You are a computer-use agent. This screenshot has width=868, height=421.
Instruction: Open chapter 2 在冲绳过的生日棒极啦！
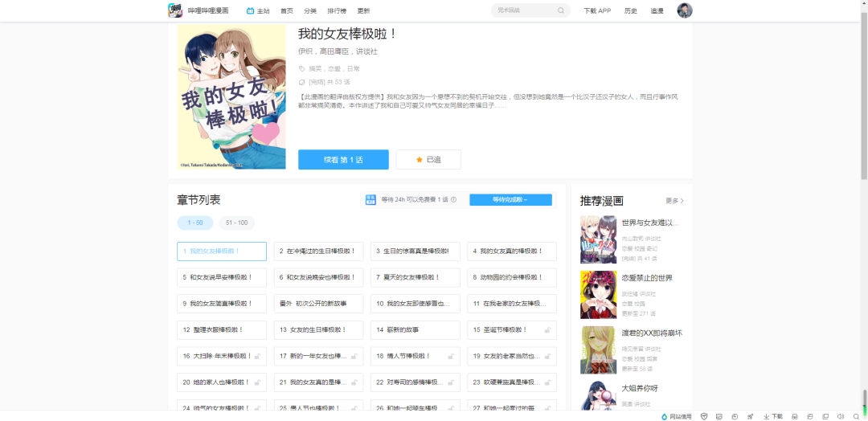tap(318, 251)
